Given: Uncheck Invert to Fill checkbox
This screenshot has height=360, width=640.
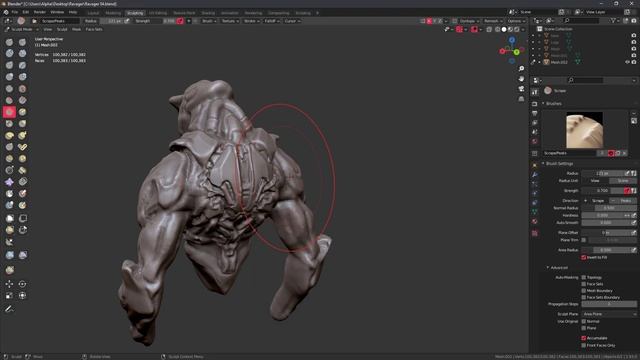Looking at the screenshot, I should 584,258.
